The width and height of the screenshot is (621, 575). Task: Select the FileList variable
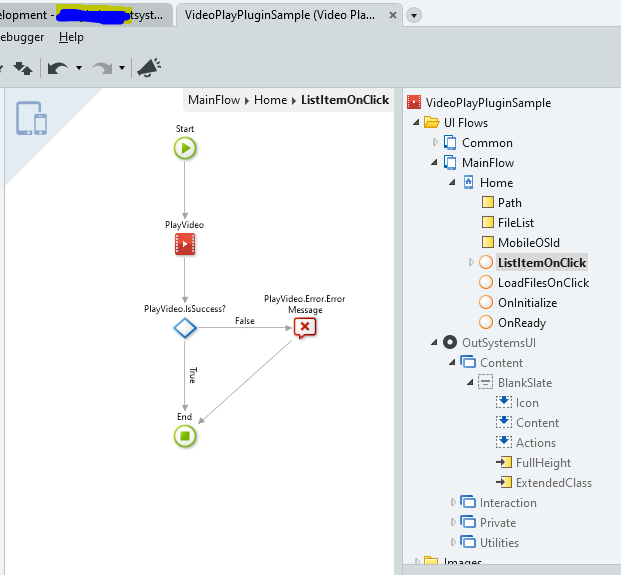coord(516,223)
